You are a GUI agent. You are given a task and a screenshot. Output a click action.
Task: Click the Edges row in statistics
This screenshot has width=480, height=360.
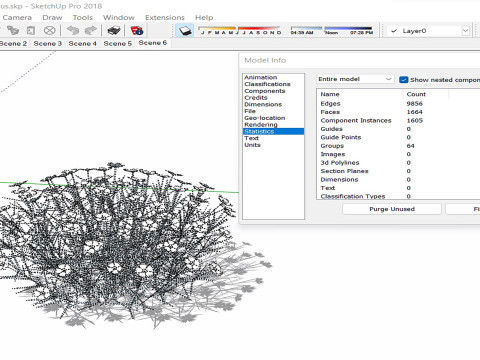point(397,104)
